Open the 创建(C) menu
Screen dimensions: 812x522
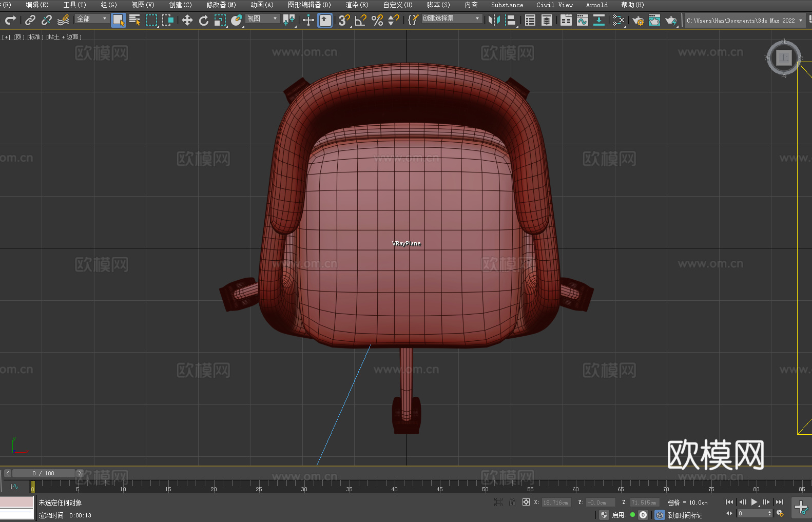pyautogui.click(x=180, y=5)
